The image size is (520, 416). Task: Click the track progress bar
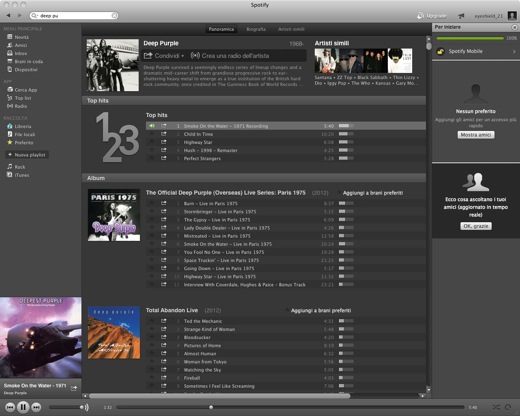(290, 407)
